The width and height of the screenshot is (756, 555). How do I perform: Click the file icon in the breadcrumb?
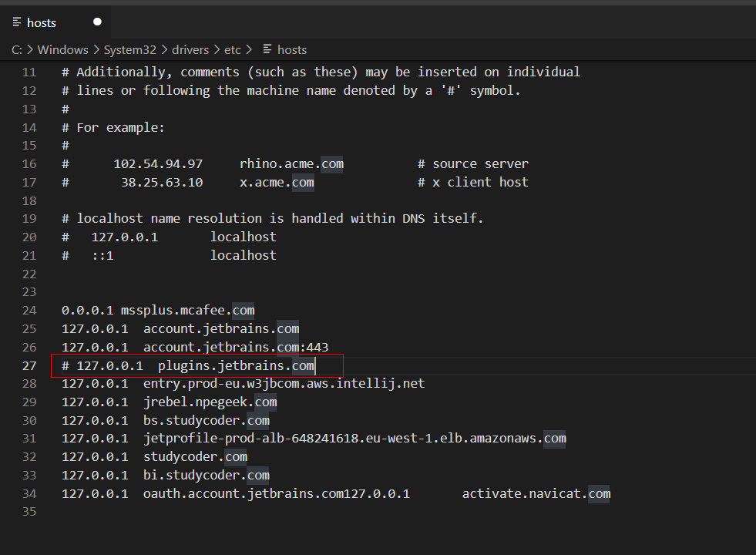coord(267,49)
